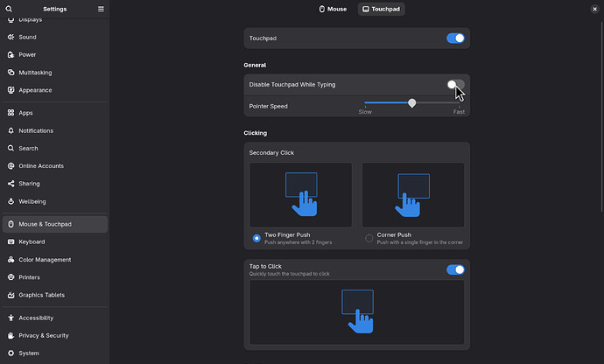This screenshot has height=364, width=604.
Task: Click the Slow end of Pointer Speed slider
Action: [x=365, y=112]
